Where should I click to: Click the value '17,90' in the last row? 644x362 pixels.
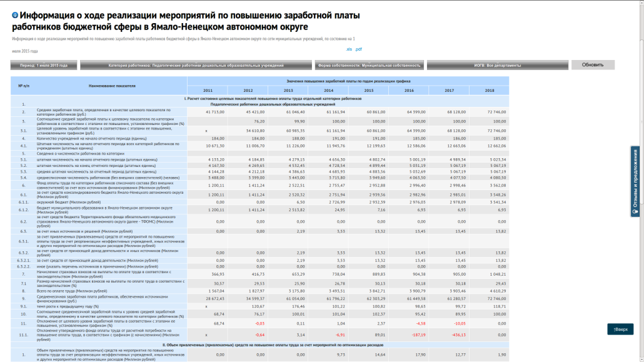(x=420, y=354)
